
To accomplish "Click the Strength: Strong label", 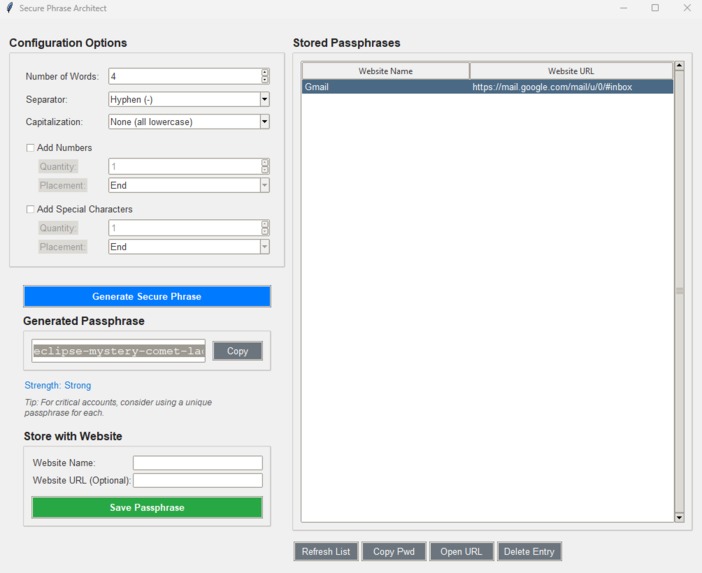I will (x=58, y=385).
